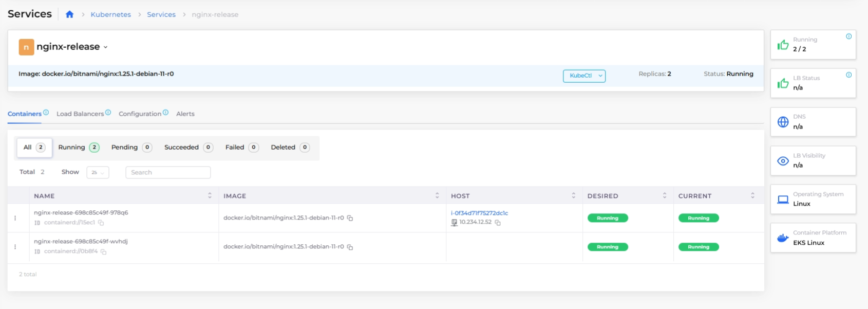The image size is (868, 309).
Task: Click the orange 'n' service avatar
Action: (x=26, y=47)
